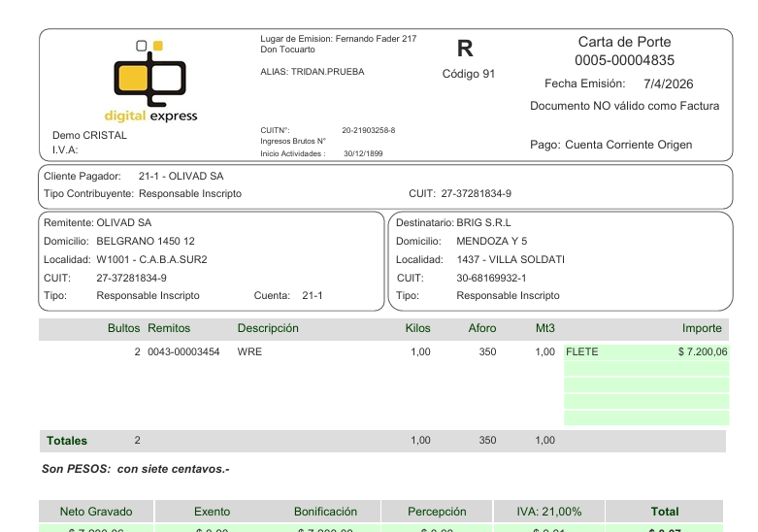Click recipient locality '1437 - VILLA SOLDATI'
758x532 pixels.
click(511, 259)
